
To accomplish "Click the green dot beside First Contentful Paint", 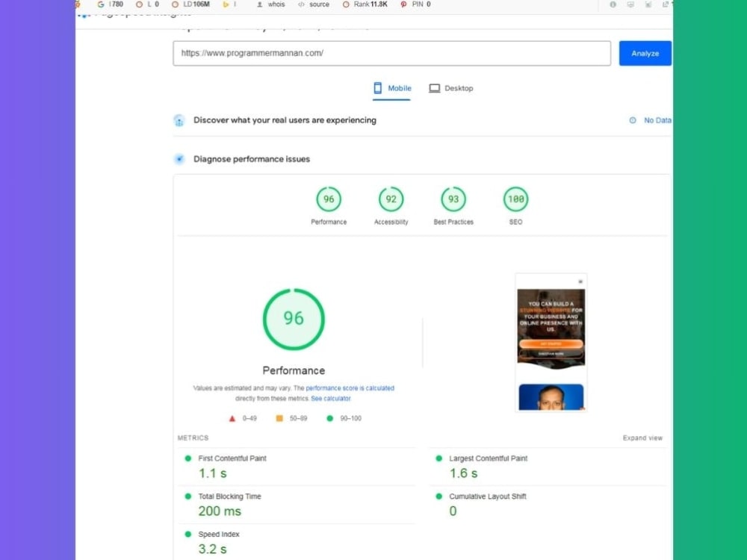I will [x=188, y=458].
